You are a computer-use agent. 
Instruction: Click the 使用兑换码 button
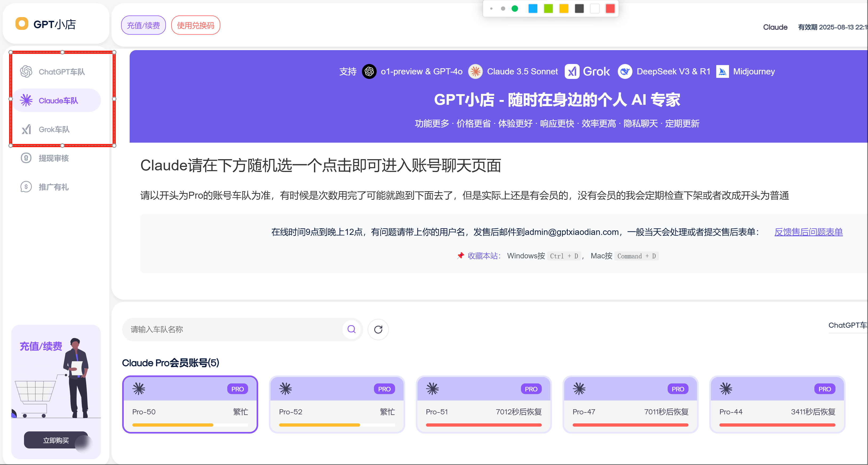(196, 25)
